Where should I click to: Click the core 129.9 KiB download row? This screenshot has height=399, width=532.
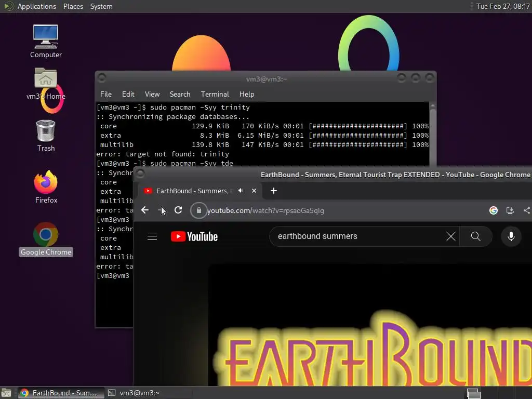pos(264,126)
